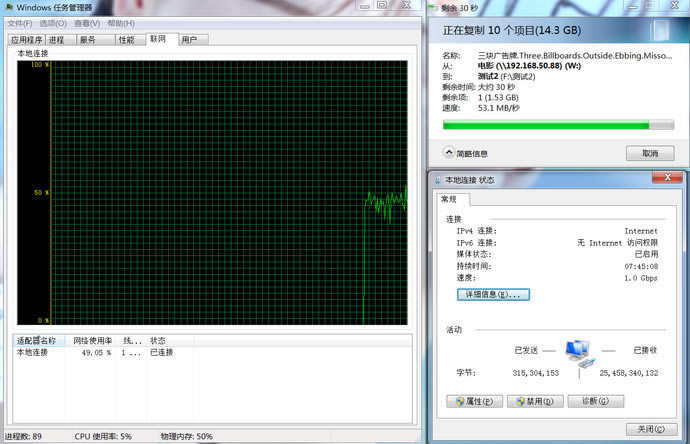690x444 pixels.
Task: Open the 选项(O) menu
Action: click(x=53, y=23)
